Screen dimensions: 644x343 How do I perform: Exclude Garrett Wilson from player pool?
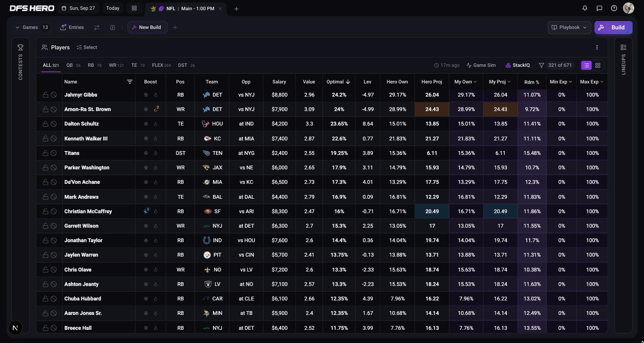pyautogui.click(x=54, y=226)
